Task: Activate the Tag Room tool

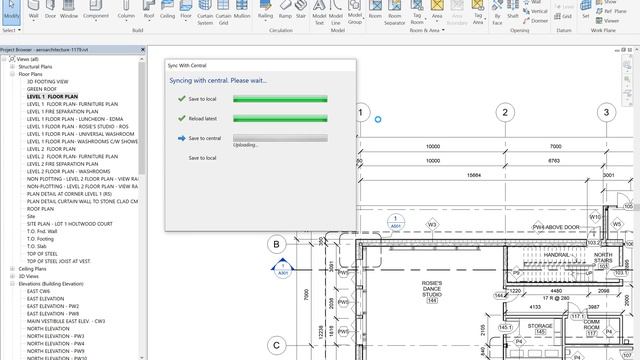Action: click(x=417, y=13)
